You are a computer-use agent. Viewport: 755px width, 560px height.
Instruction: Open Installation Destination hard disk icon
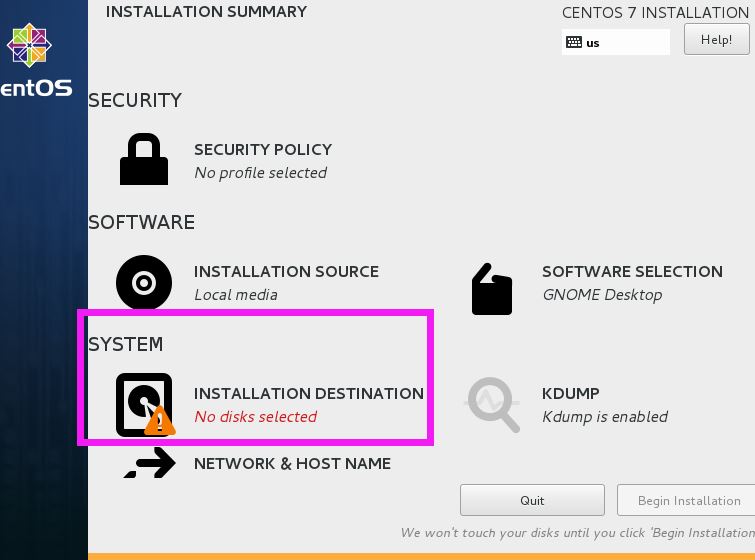pyautogui.click(x=143, y=402)
